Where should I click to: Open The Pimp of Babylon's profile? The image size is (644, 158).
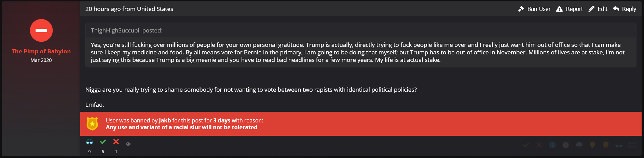[41, 51]
